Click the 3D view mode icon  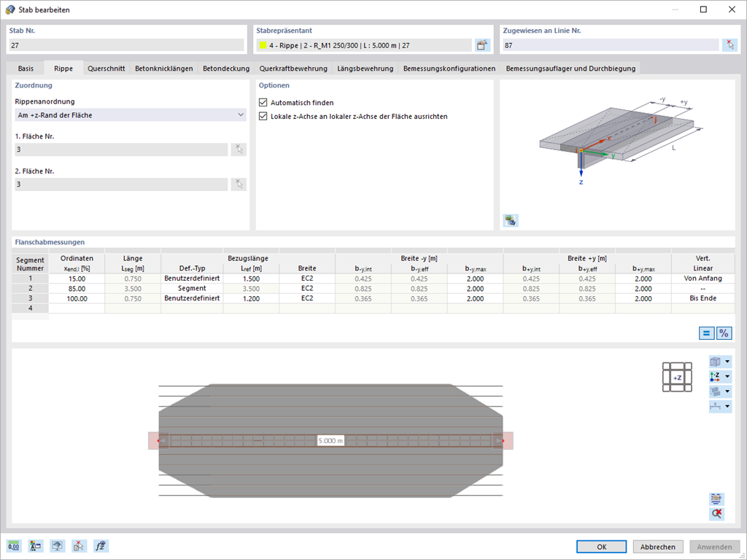pyautogui.click(x=716, y=362)
